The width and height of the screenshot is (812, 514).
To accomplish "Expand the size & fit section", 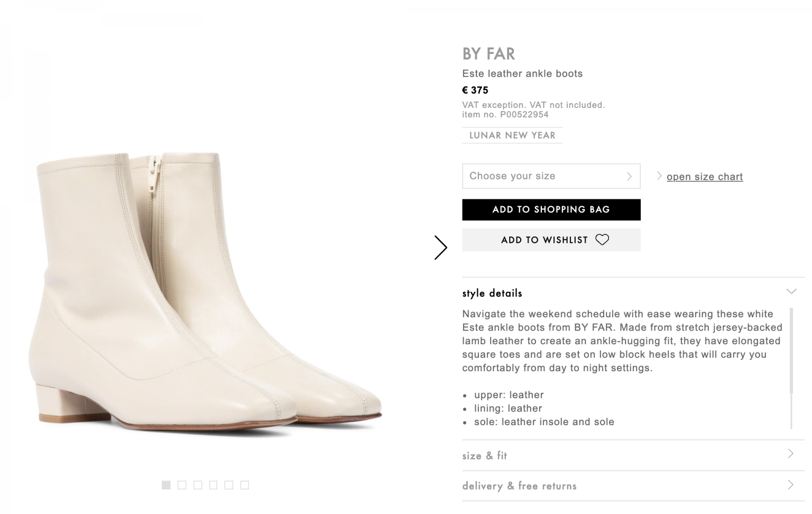I will pos(633,455).
